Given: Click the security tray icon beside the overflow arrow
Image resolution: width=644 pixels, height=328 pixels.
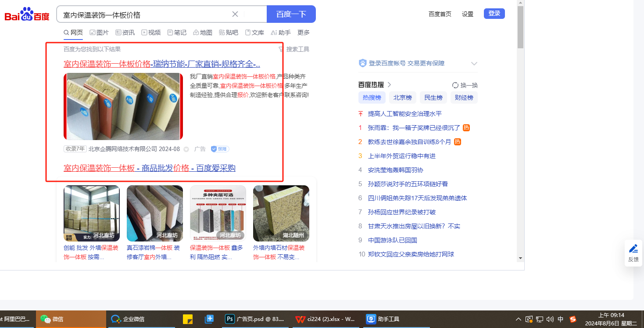Looking at the screenshot, I should tap(529, 319).
